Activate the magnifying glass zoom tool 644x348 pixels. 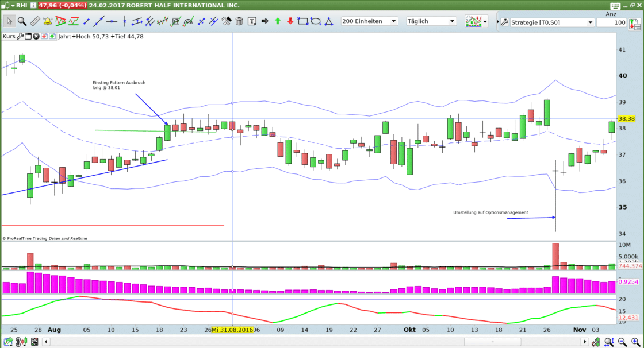tap(22, 21)
